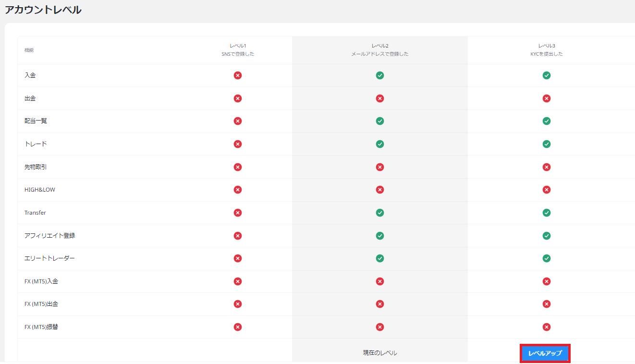Click the アカウントレベル page heading

pyautogui.click(x=43, y=10)
